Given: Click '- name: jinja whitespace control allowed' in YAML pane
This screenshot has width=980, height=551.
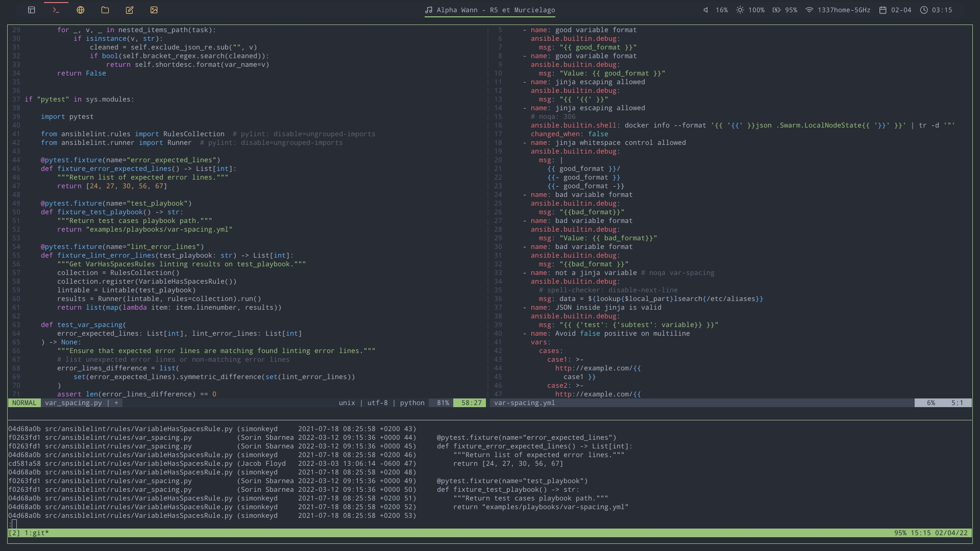Looking at the screenshot, I should (604, 143).
